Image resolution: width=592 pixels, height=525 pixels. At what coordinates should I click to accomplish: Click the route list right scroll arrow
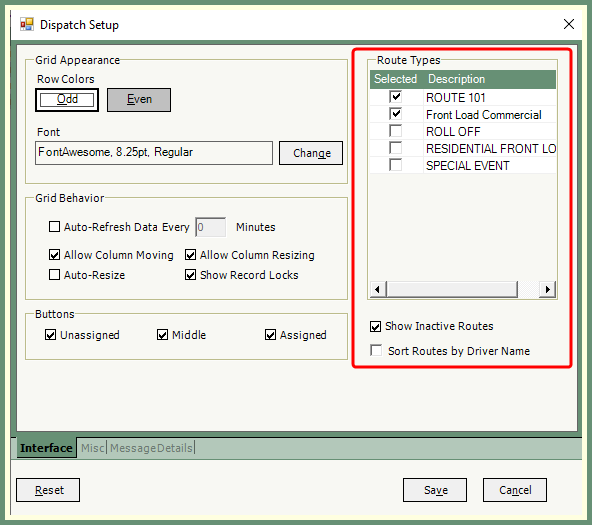547,289
